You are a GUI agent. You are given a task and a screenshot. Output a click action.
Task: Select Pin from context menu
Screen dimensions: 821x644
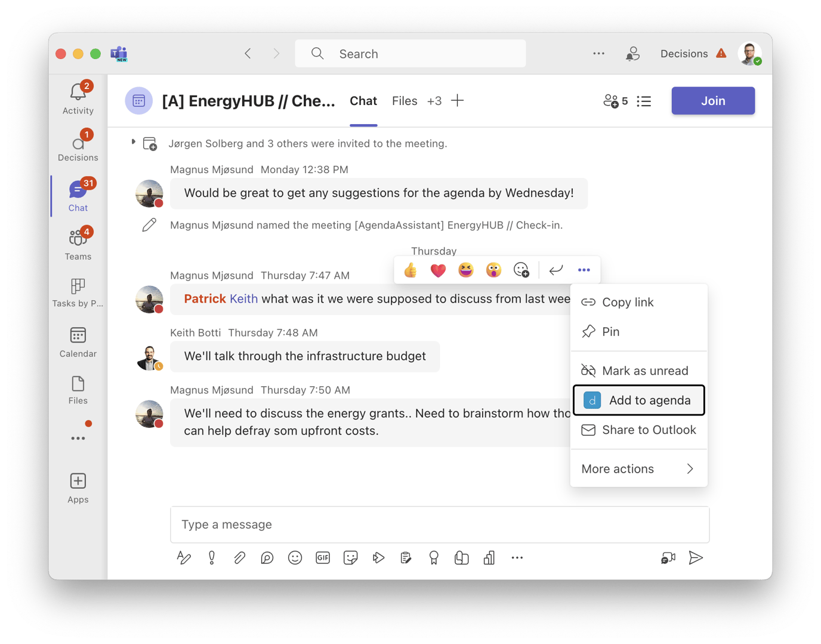click(x=638, y=332)
